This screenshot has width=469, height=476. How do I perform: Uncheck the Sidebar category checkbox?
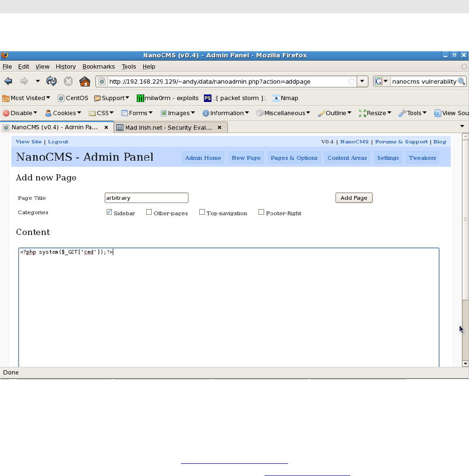click(109, 212)
